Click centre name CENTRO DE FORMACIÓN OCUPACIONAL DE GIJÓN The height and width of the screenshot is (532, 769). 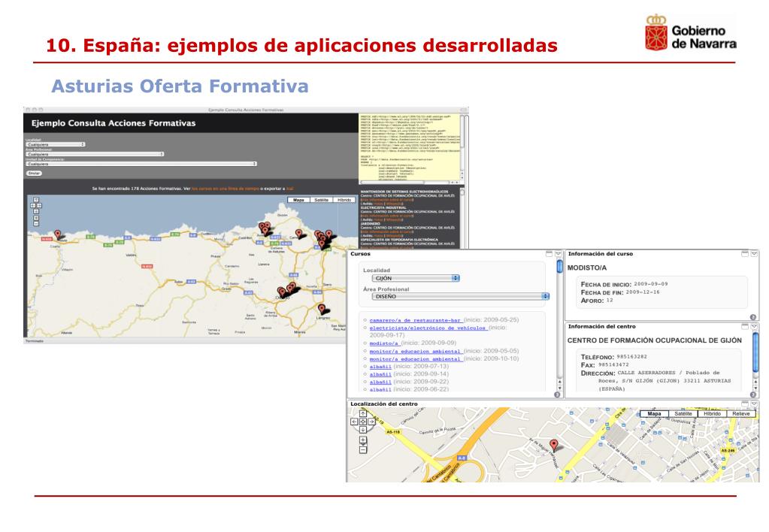click(x=654, y=340)
